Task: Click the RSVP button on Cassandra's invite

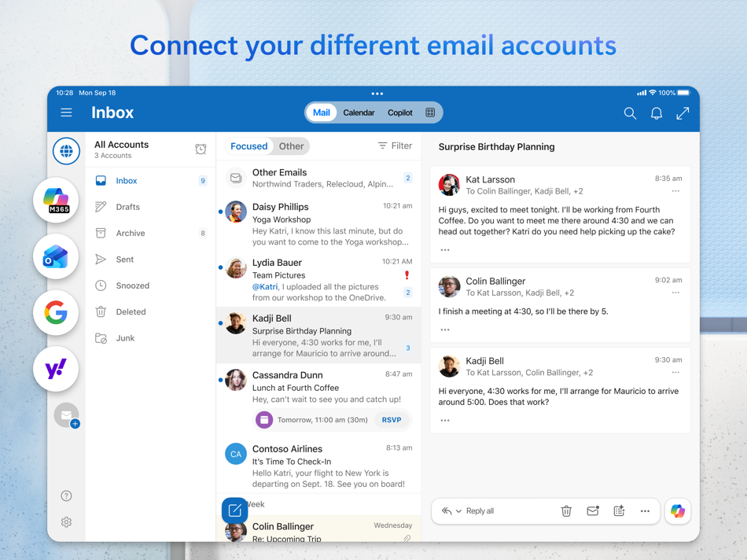Action: 392,419
